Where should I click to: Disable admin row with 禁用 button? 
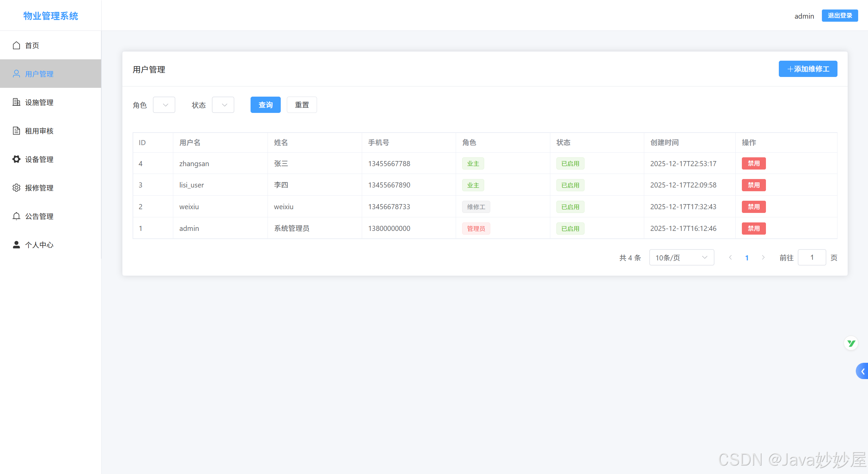pos(753,229)
